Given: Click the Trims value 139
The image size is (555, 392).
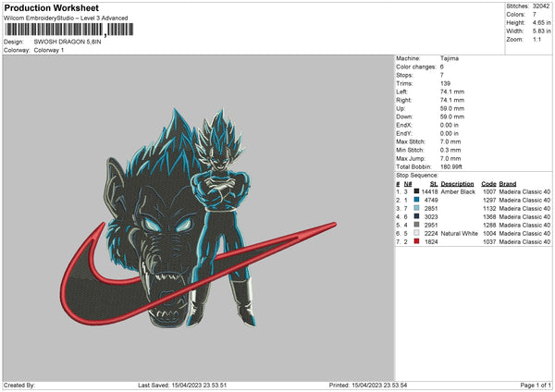Looking at the screenshot, I should [x=445, y=83].
